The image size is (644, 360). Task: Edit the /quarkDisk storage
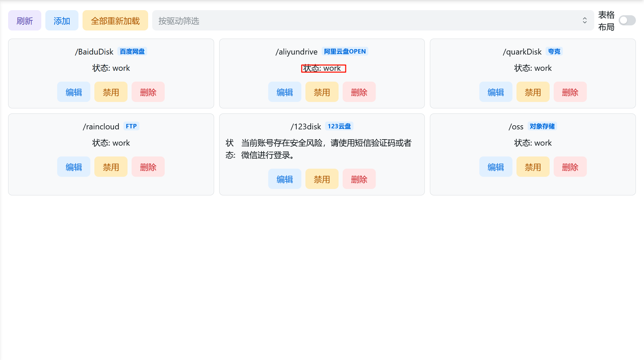tap(496, 92)
